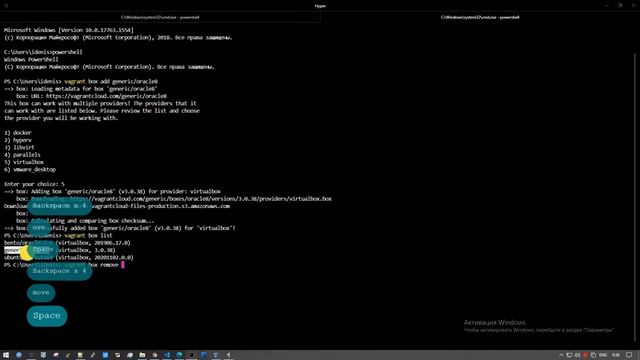Click the 'Microsoft Windows [Version' line
The height and width of the screenshot is (360, 640).
(x=69, y=30)
